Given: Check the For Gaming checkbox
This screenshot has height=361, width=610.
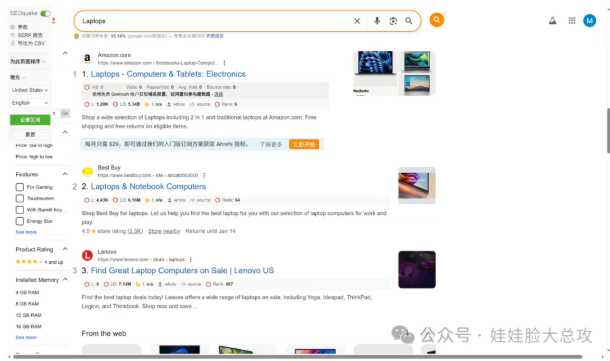Looking at the screenshot, I should tap(20, 187).
